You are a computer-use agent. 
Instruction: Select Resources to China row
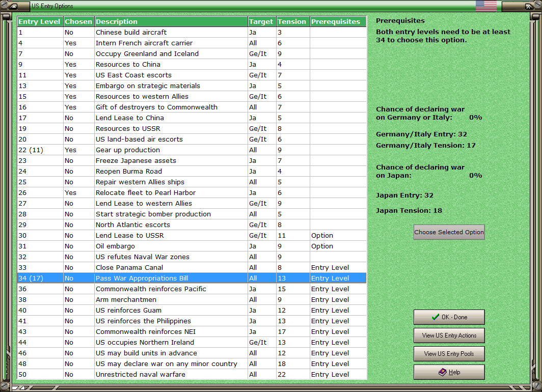click(192, 64)
